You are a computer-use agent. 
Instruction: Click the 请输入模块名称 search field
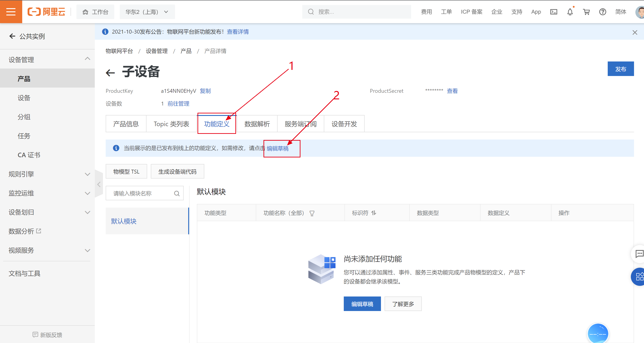point(141,193)
